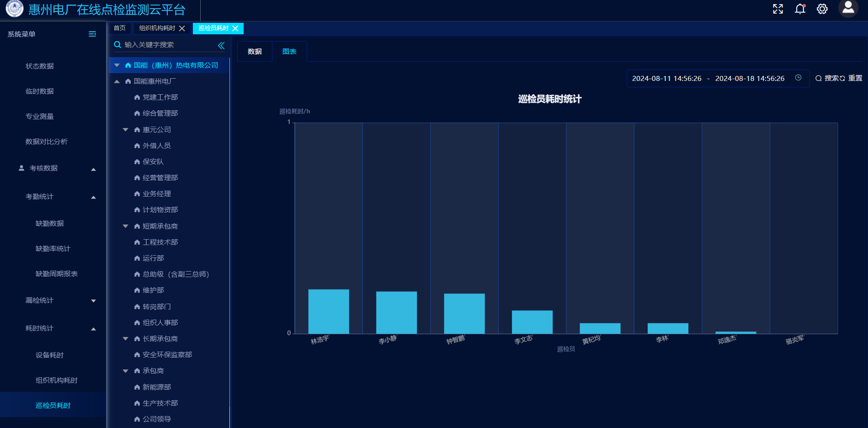Close the 巡检员耗时 tab
This screenshot has height=428, width=868.
click(x=235, y=28)
